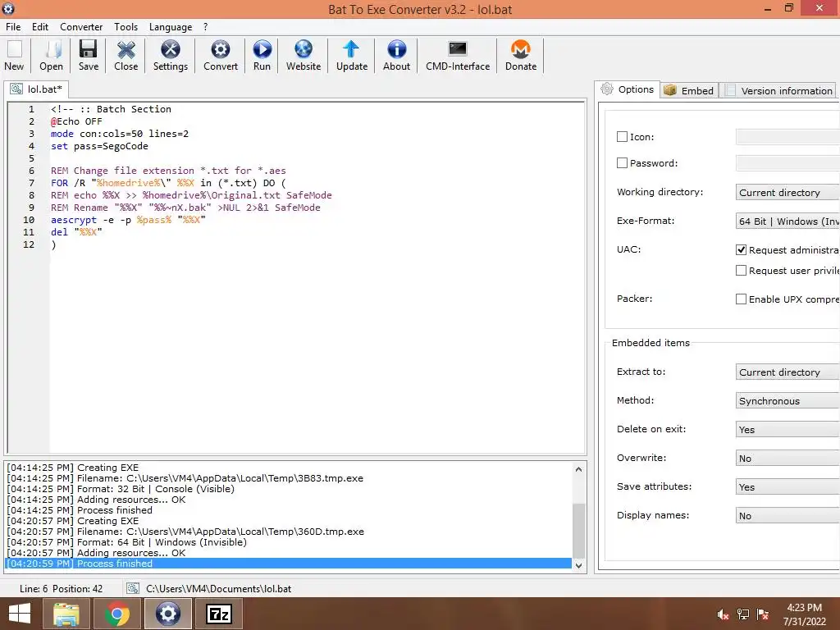Switch to Bat To Exe Converter taskbar icon
840x630 pixels.
[x=167, y=614]
